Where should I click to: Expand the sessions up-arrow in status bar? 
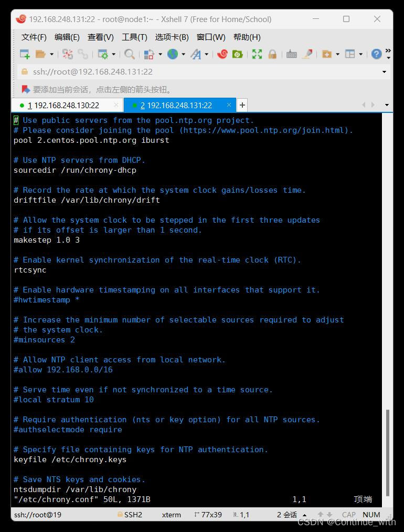tap(304, 515)
